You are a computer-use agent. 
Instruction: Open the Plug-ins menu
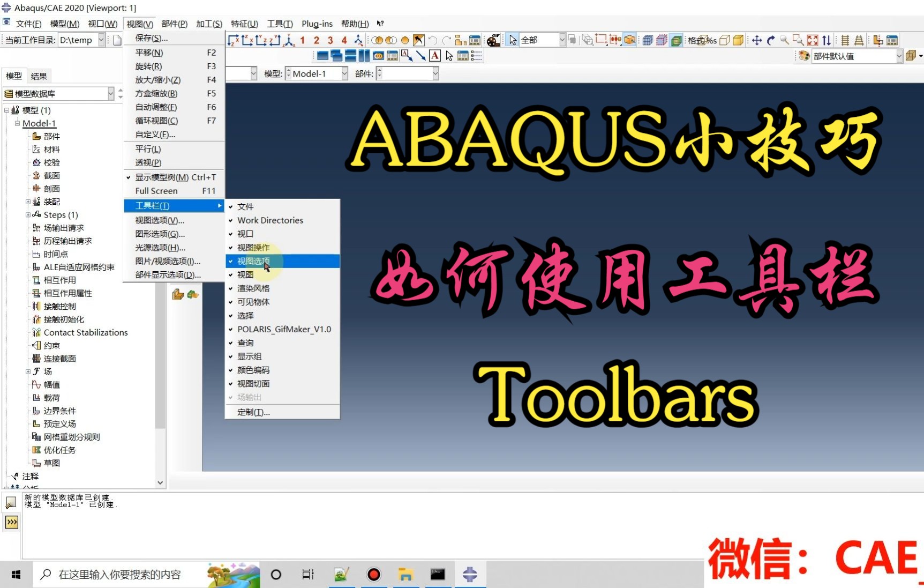click(317, 24)
